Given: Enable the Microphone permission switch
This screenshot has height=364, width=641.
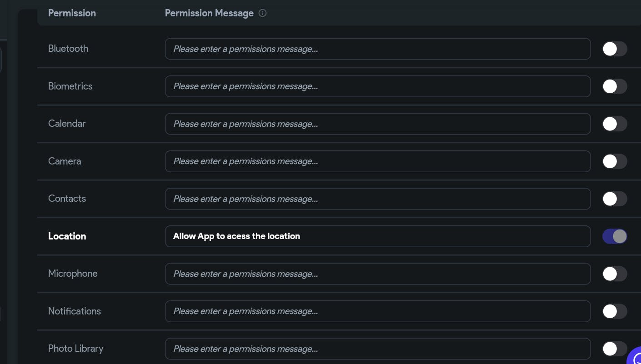Looking at the screenshot, I should 615,274.
